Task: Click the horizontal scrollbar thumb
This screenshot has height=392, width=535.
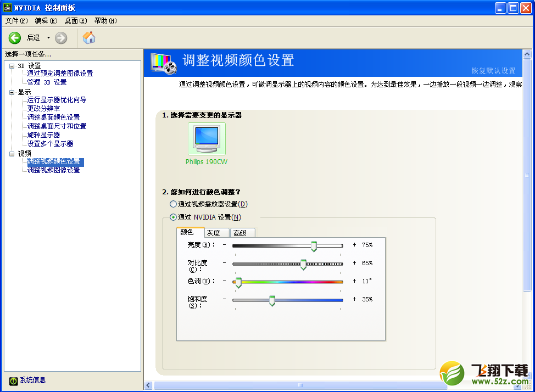Action: click(x=300, y=385)
